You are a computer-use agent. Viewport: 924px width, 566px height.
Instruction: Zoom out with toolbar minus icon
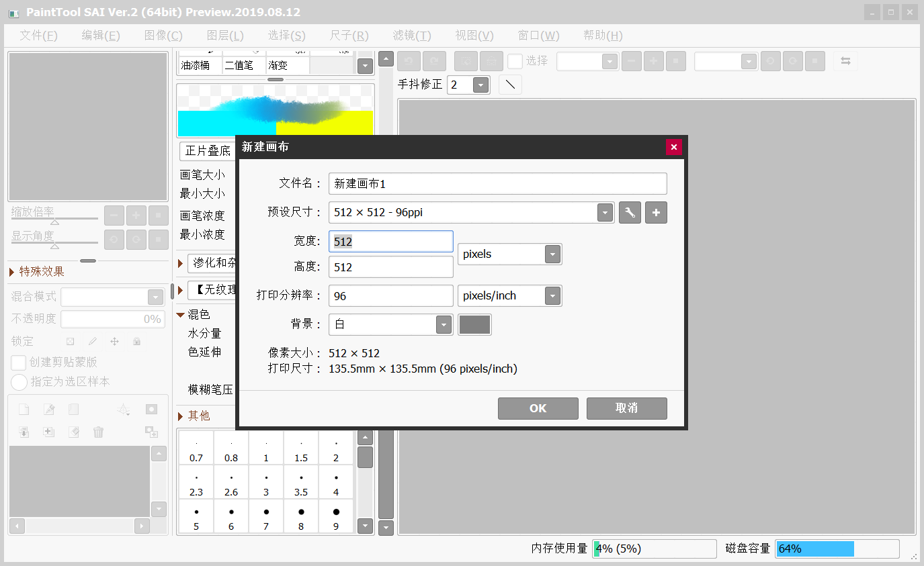[631, 61]
